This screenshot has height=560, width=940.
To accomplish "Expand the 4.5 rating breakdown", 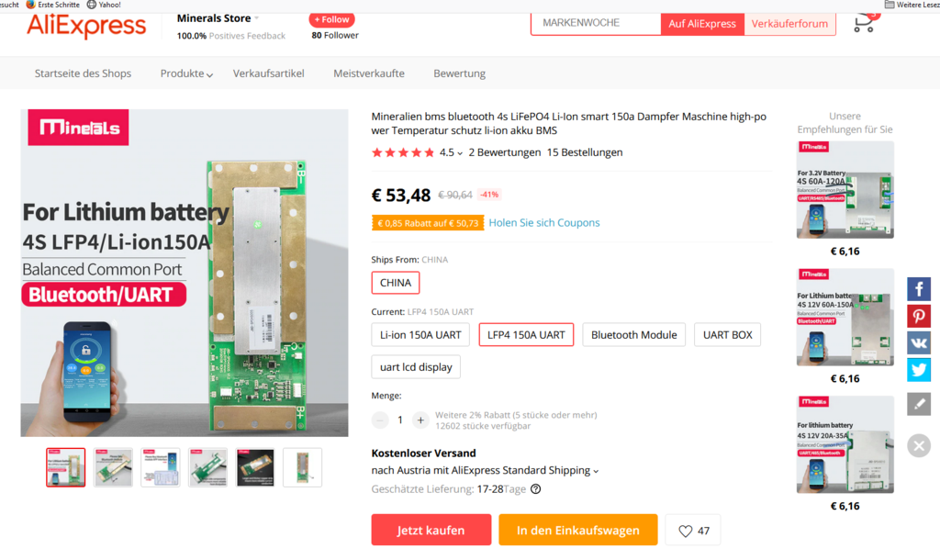I will 451,153.
